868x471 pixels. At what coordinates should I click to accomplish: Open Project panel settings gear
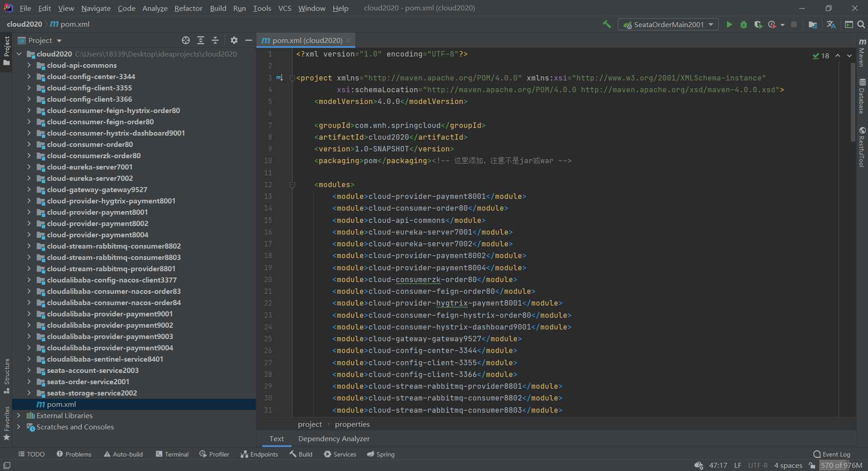click(234, 40)
